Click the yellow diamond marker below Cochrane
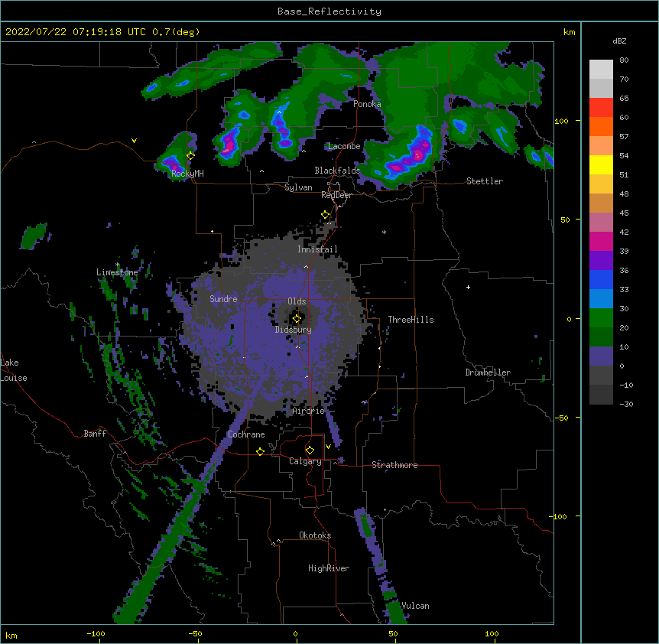 (x=260, y=451)
